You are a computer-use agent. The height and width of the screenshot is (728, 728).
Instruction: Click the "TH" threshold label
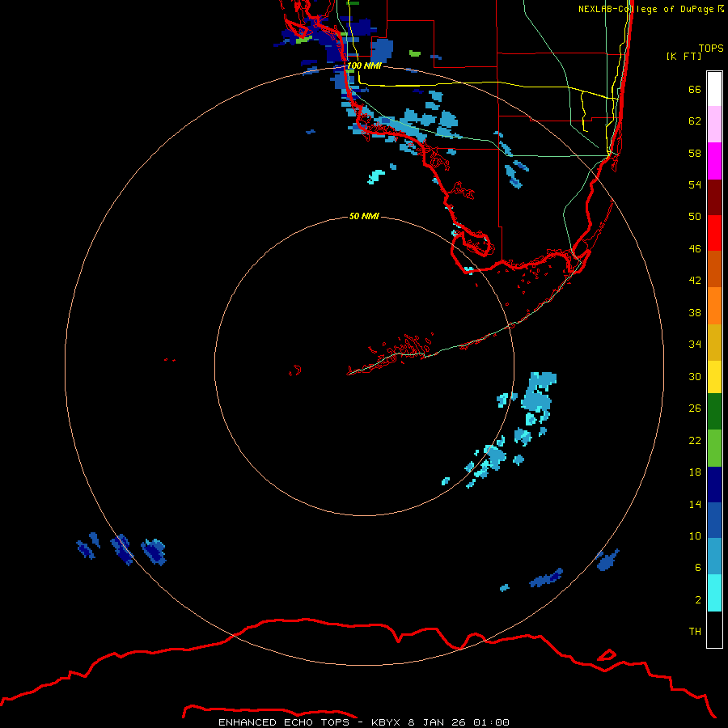pos(695,631)
